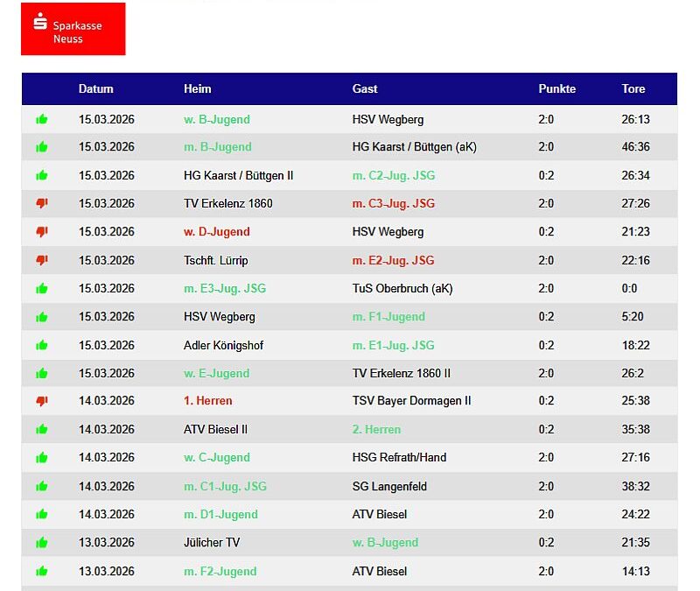This screenshot has width=700, height=591.
Task: Click the Sparkasse Neuss sponsor logo
Action: point(73,29)
